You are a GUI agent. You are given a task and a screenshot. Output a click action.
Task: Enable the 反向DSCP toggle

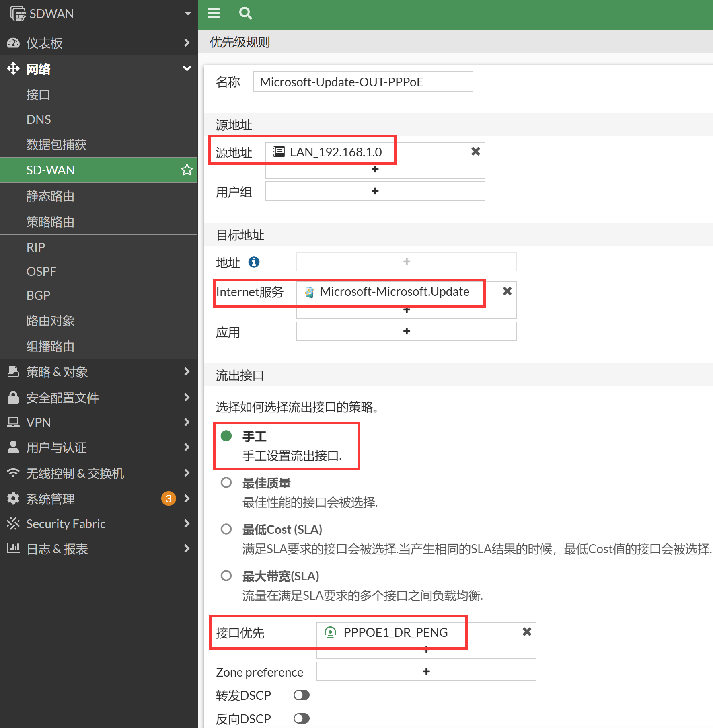click(x=301, y=718)
